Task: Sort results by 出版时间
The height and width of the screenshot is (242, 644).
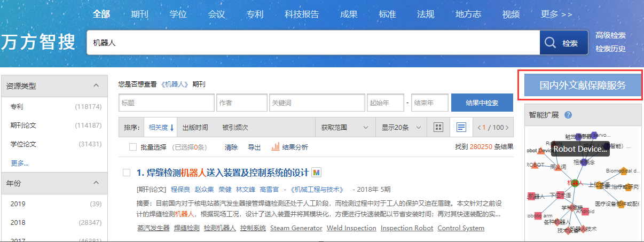Action: click(195, 128)
